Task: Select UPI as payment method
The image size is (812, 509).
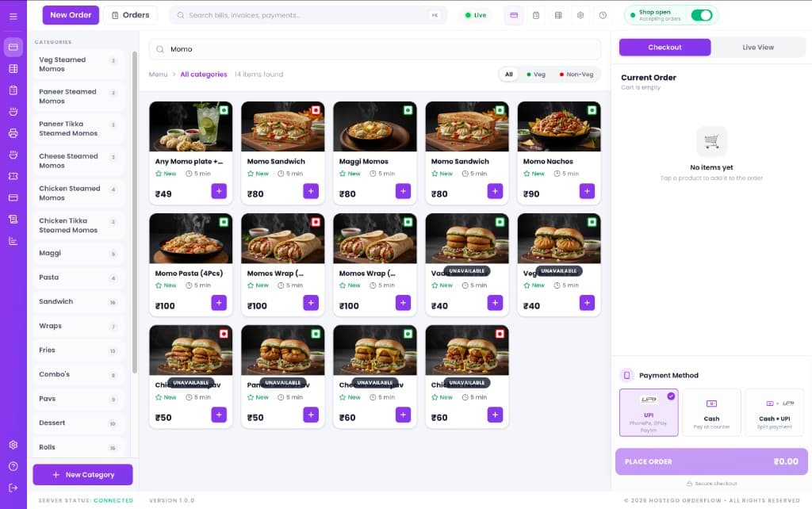Action: [x=649, y=413]
